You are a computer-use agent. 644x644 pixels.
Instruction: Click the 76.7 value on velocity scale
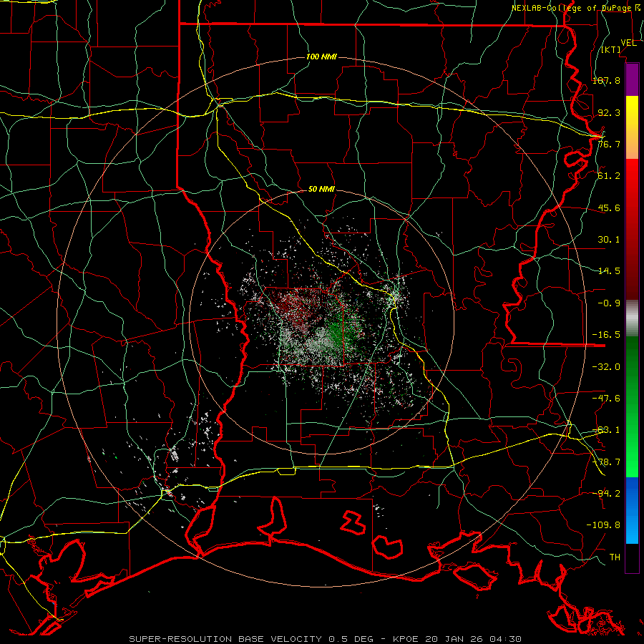pyautogui.click(x=609, y=144)
